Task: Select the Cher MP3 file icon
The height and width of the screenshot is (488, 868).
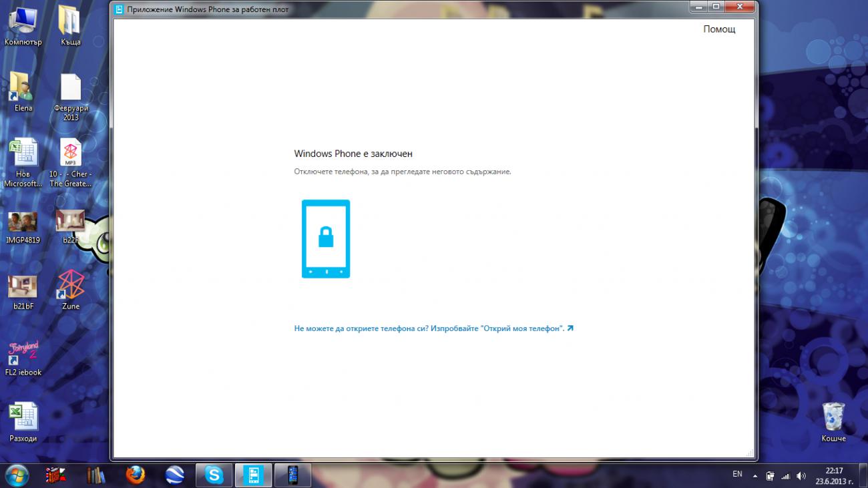Action: 71,163
